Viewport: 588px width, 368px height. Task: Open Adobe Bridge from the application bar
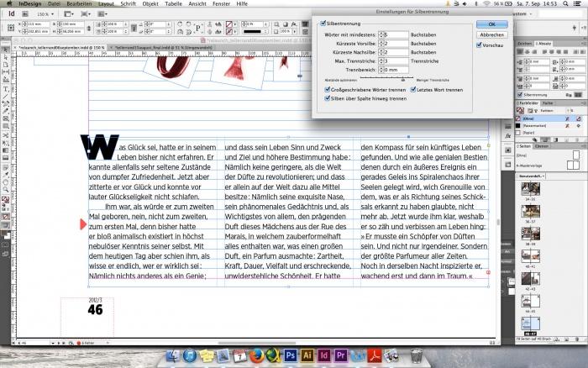(x=25, y=14)
